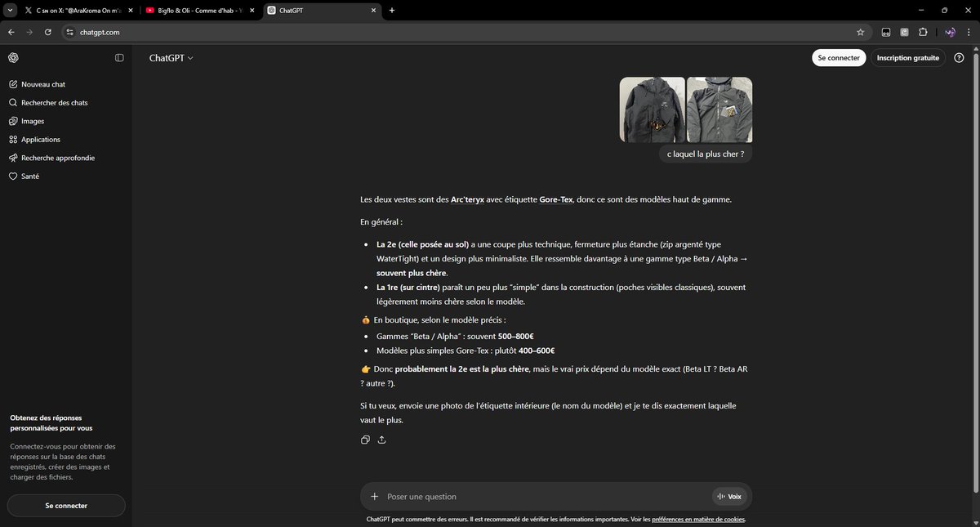This screenshot has width=980, height=527.
Task: Click 'Obtenez des réponses personnalisées pour vous' heading
Action: click(x=51, y=422)
